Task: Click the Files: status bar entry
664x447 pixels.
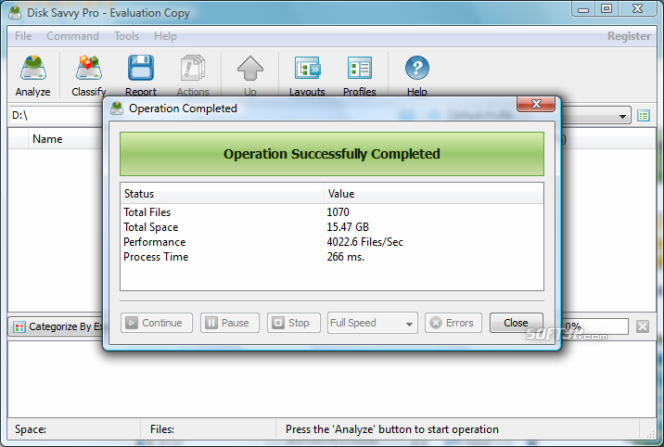Action: [162, 429]
